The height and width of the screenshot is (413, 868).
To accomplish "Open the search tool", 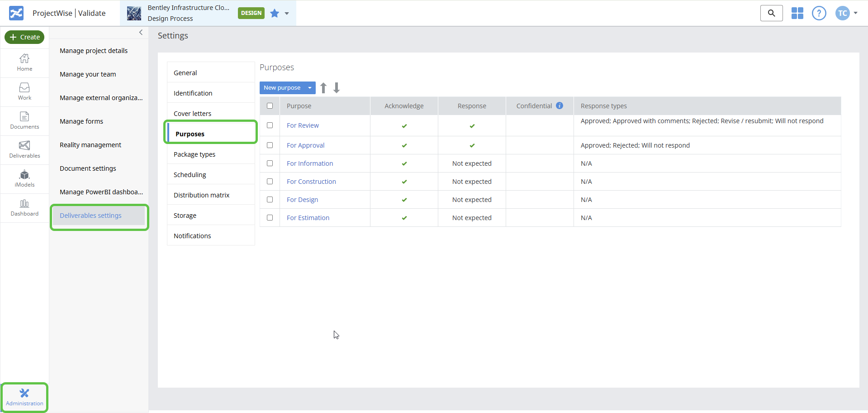I will (x=771, y=13).
